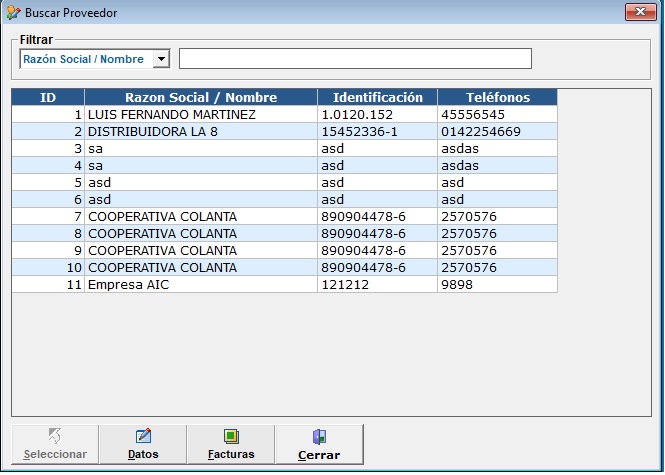Expand the Razón Social / Nombre dropdown arrow
The width and height of the screenshot is (665, 475).
(x=161, y=59)
